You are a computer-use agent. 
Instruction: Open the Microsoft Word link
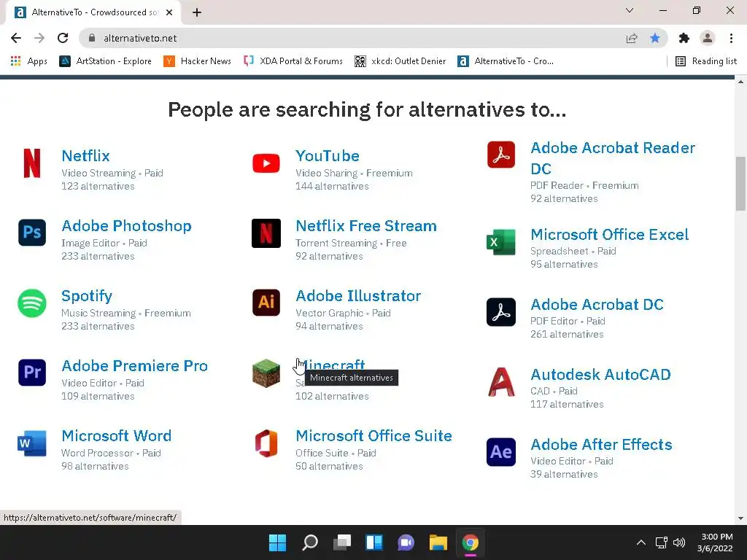pos(117,436)
